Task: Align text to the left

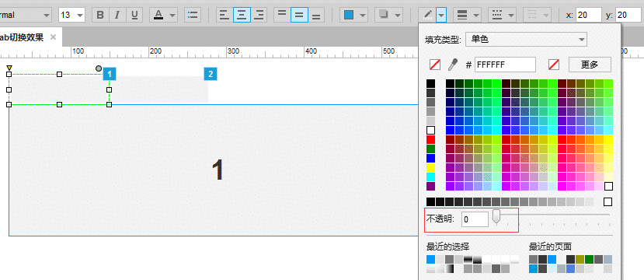Action: (225, 16)
